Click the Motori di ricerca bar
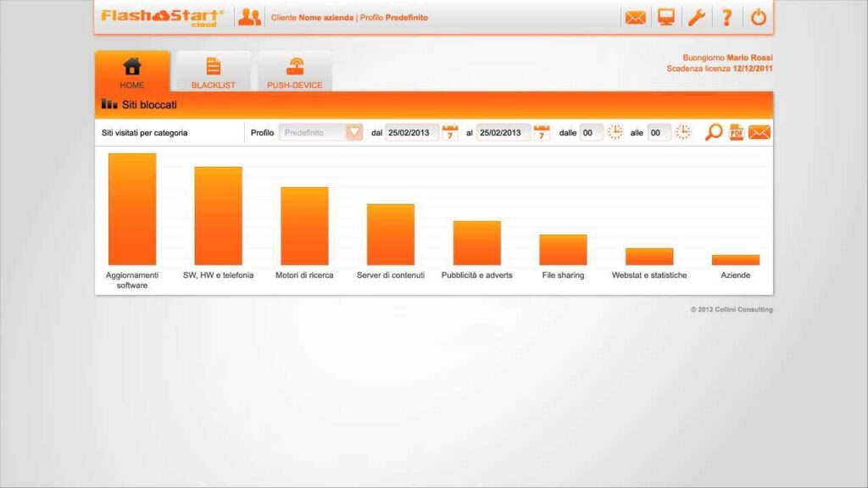 (x=304, y=225)
